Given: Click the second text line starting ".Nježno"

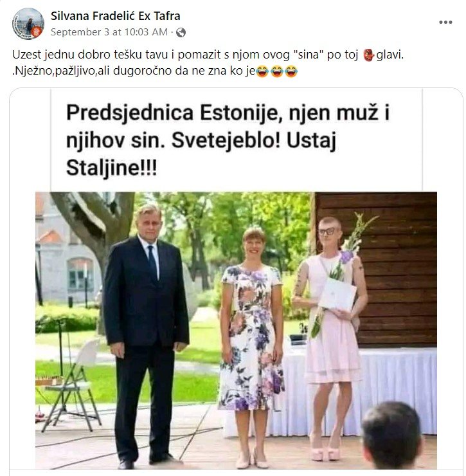Looking at the screenshot, I should pos(134,71).
